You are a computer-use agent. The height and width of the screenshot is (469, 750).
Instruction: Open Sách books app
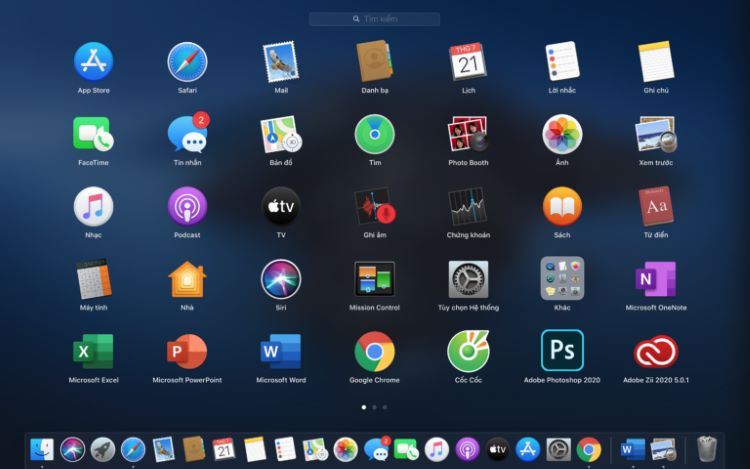[x=562, y=207]
